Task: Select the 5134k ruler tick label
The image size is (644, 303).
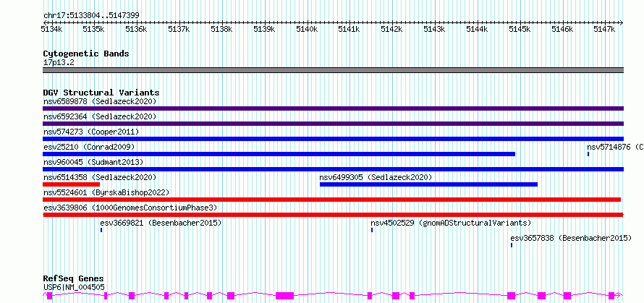Action: pyautogui.click(x=51, y=29)
